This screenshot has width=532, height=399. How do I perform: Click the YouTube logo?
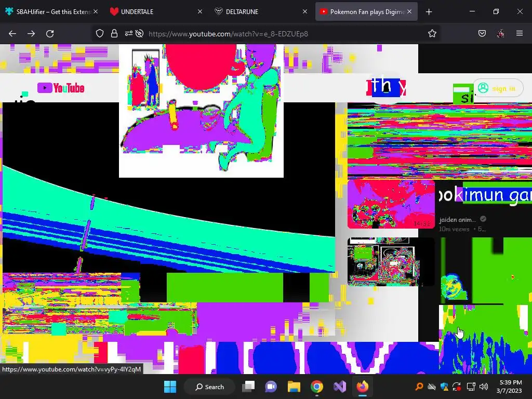tap(61, 88)
